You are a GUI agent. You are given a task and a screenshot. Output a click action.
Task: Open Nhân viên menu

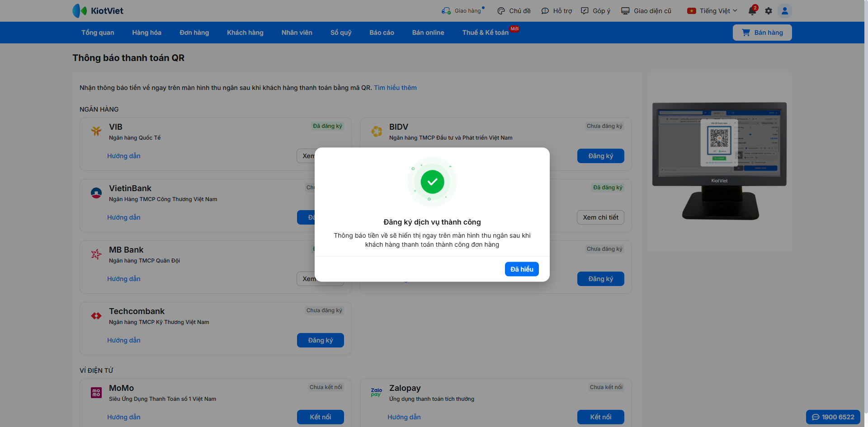[x=297, y=33]
